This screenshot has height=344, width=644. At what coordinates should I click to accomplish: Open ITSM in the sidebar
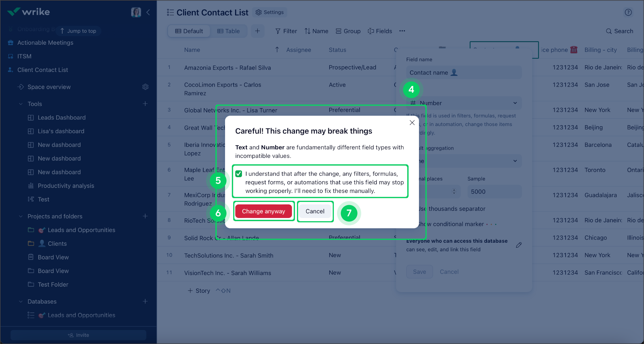[x=24, y=56]
